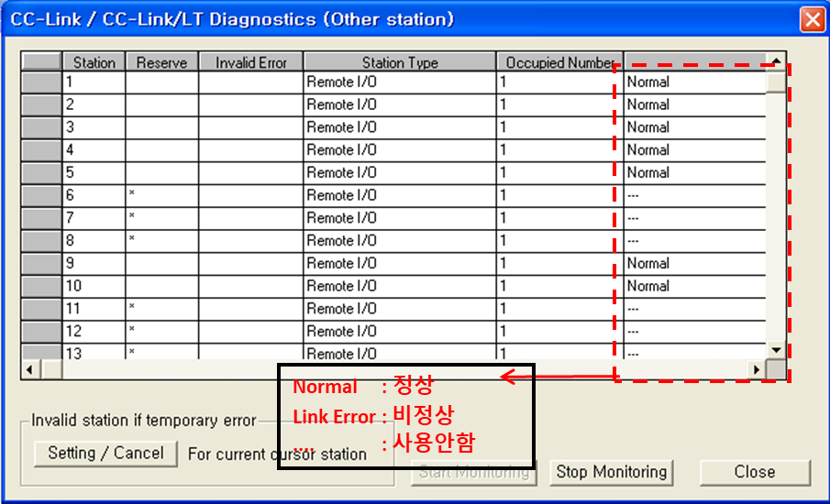Click Remote I/O type of station 4

[x=341, y=150]
